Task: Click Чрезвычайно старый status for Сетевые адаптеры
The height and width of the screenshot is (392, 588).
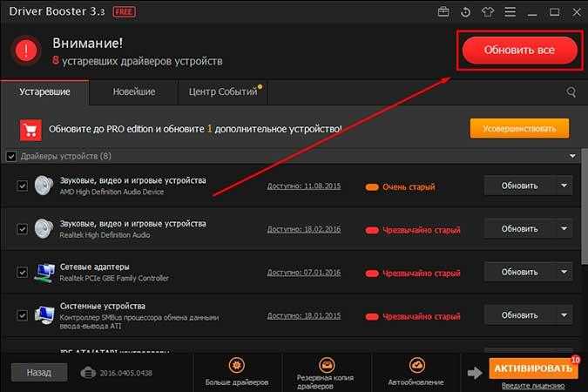Action: [421, 273]
